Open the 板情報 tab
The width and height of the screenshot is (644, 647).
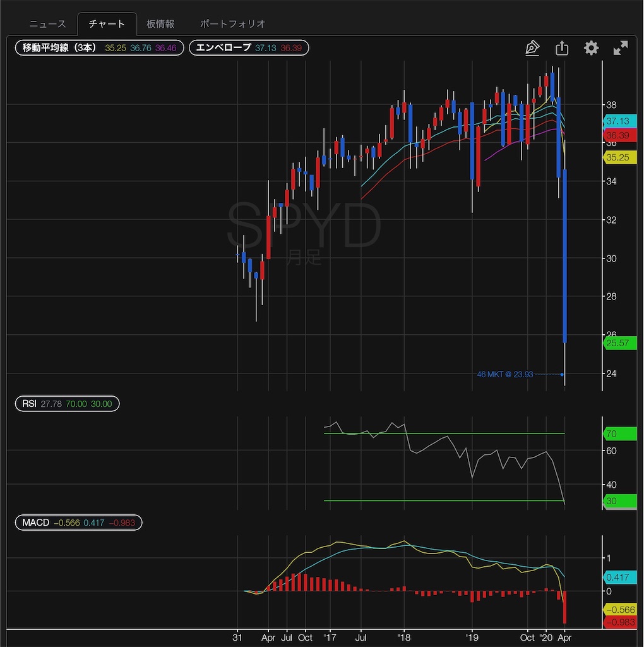click(160, 24)
